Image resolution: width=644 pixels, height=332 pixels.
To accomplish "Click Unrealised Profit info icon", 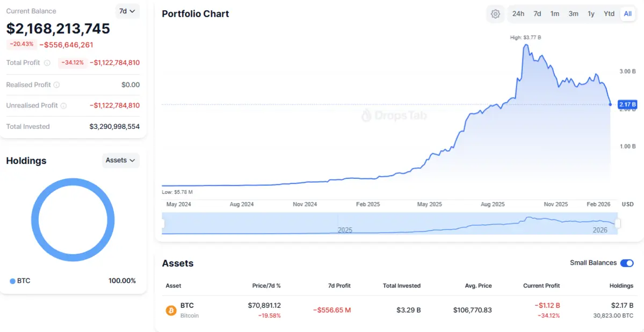I will click(63, 106).
